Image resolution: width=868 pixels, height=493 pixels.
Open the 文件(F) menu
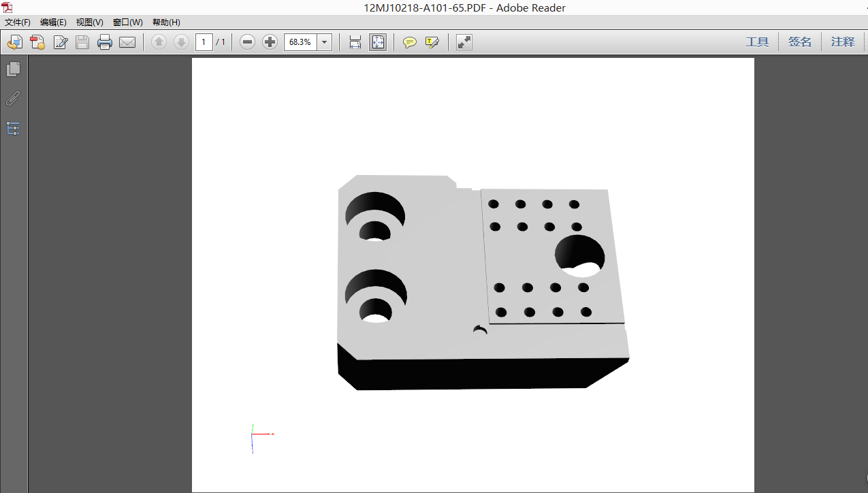click(x=17, y=22)
